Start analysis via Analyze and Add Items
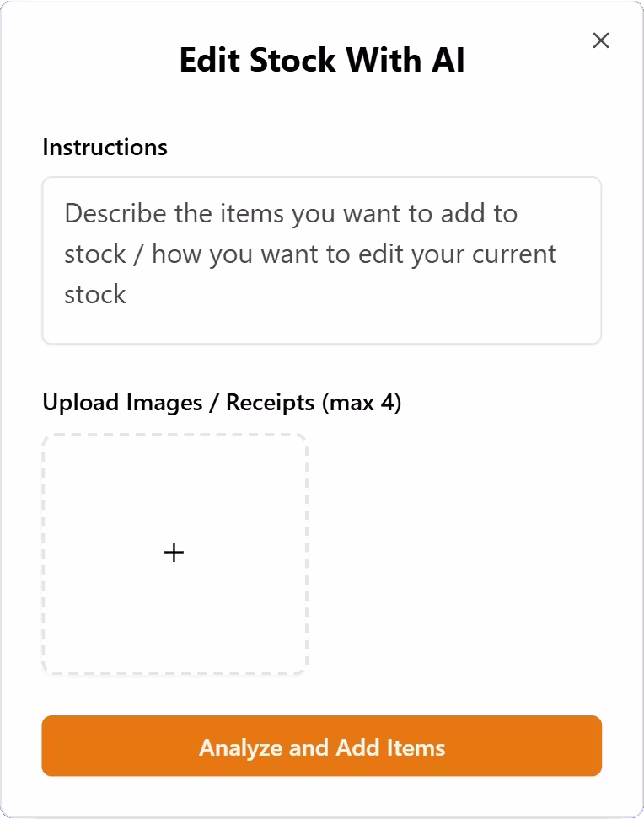644x819 pixels. [321, 747]
